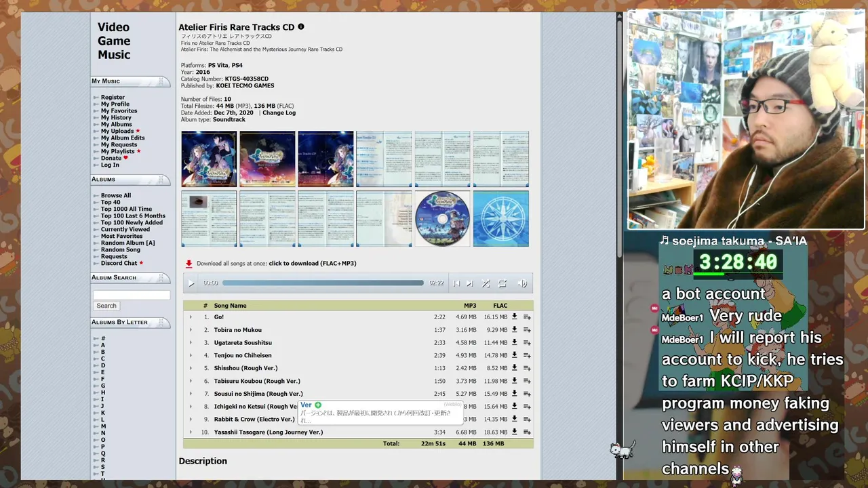Download 'Yasashii Tasogare (Long Journey Ver.)' track
Viewport: 868px width, 488px height.
pyautogui.click(x=514, y=432)
